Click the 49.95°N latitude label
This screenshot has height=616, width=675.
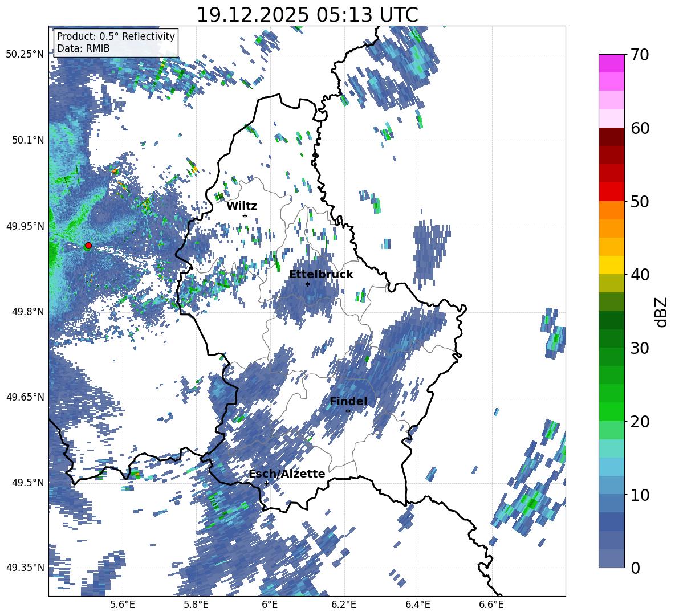pyautogui.click(x=25, y=226)
